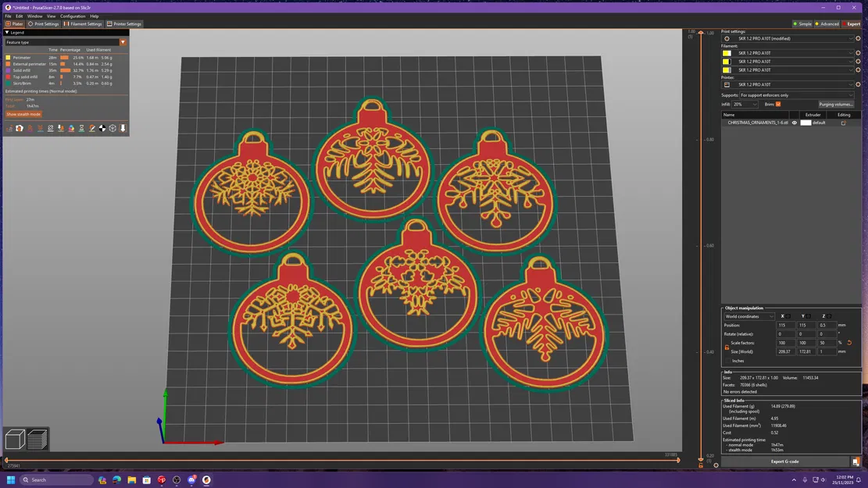Enable the Inches checkbox
Image resolution: width=868 pixels, height=488 pixels.
tap(728, 361)
